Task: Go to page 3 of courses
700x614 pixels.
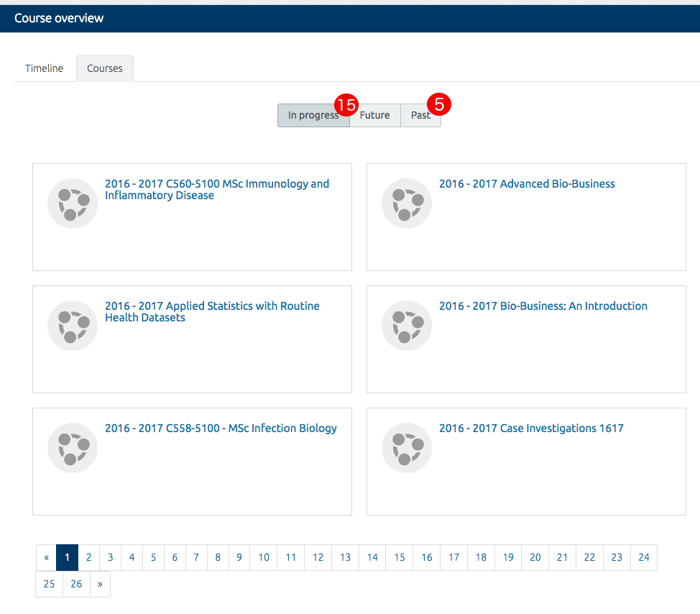Action: [110, 557]
